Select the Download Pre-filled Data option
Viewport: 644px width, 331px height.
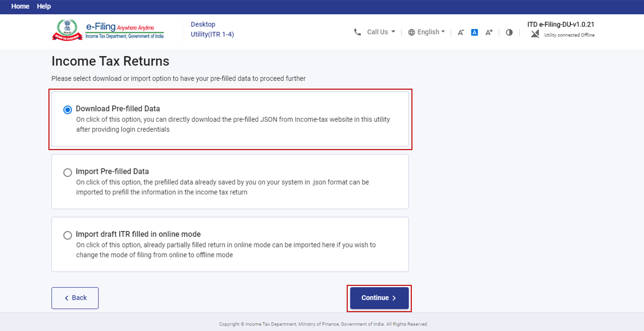(67, 110)
